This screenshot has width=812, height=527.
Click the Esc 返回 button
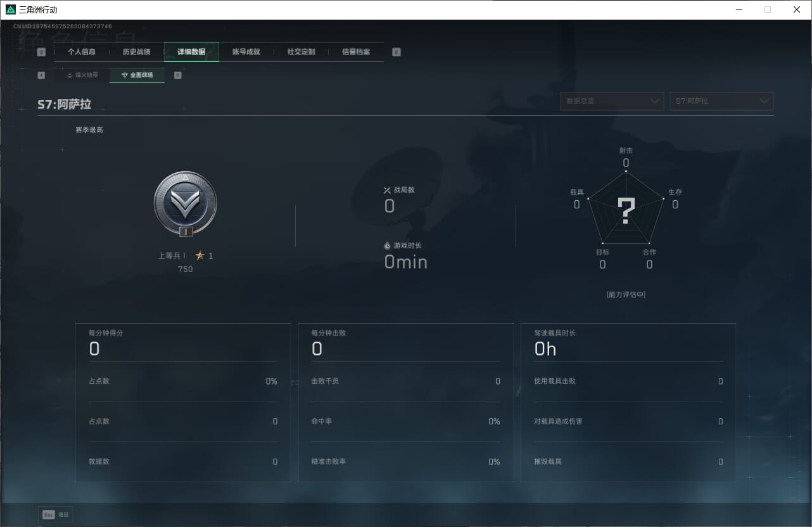(56, 514)
